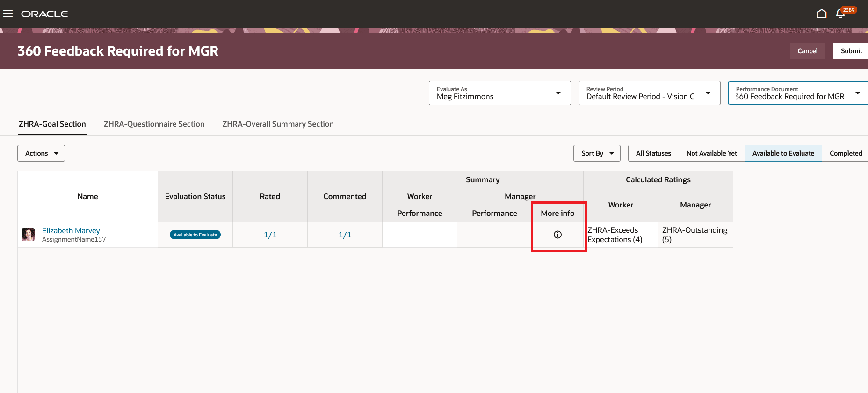Click the Commented column header
This screenshot has width=868, height=393.
[345, 196]
